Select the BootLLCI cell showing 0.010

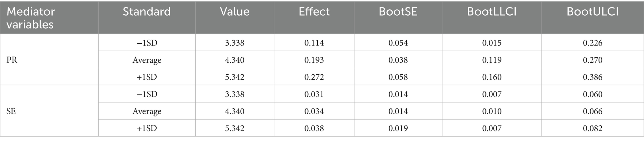pyautogui.click(x=492, y=111)
